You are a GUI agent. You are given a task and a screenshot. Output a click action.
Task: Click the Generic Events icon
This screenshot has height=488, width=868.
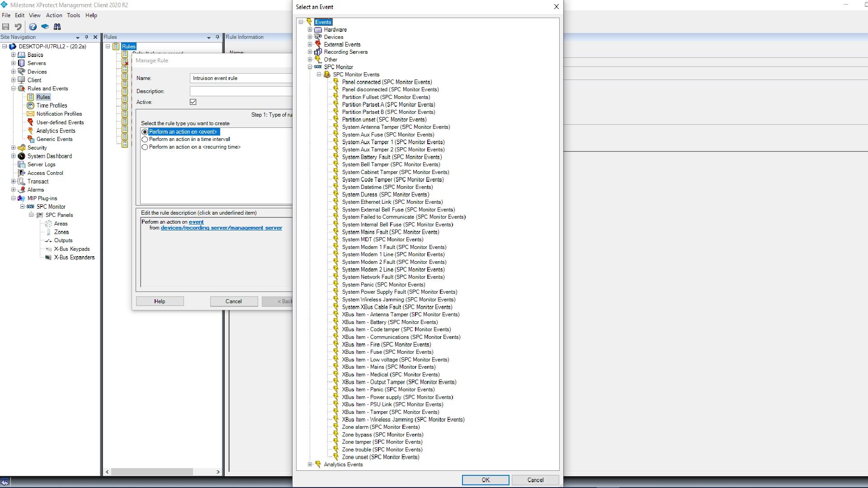click(x=30, y=139)
